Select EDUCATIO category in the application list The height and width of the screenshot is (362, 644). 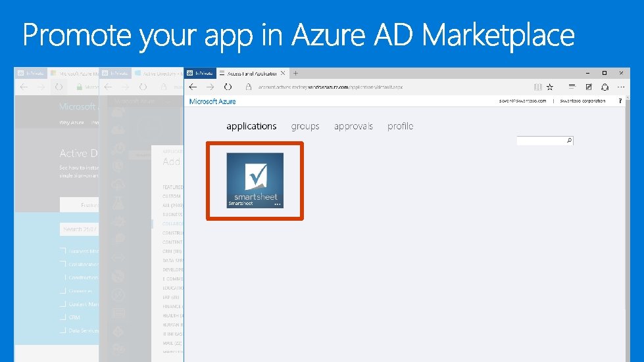tap(172, 288)
